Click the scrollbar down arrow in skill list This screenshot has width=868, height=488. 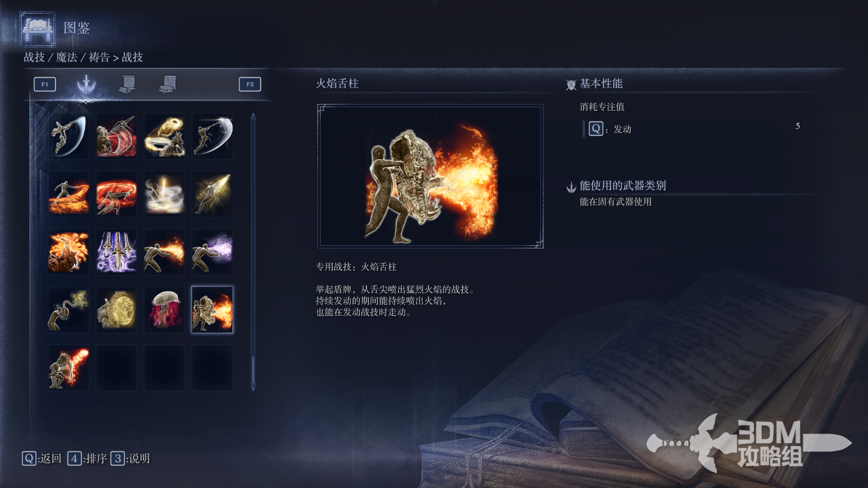pyautogui.click(x=253, y=387)
